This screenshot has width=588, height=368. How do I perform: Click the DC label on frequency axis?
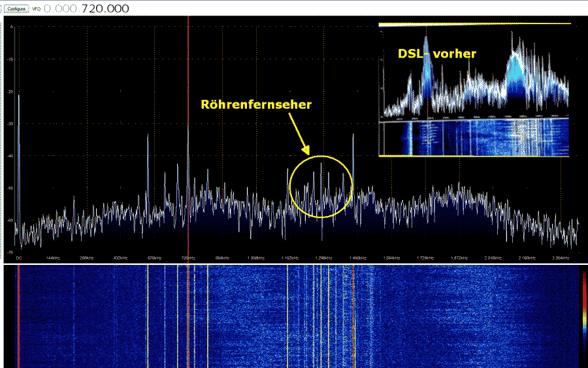tap(19, 258)
